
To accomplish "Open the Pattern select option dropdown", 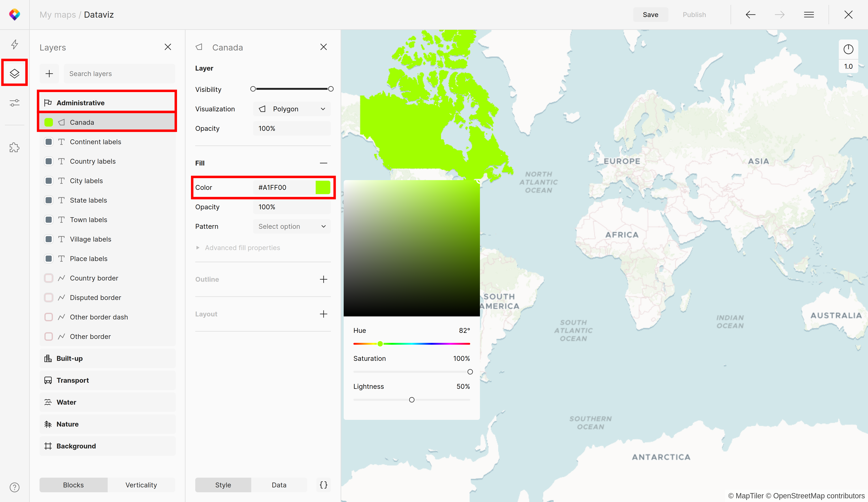I will coord(291,226).
